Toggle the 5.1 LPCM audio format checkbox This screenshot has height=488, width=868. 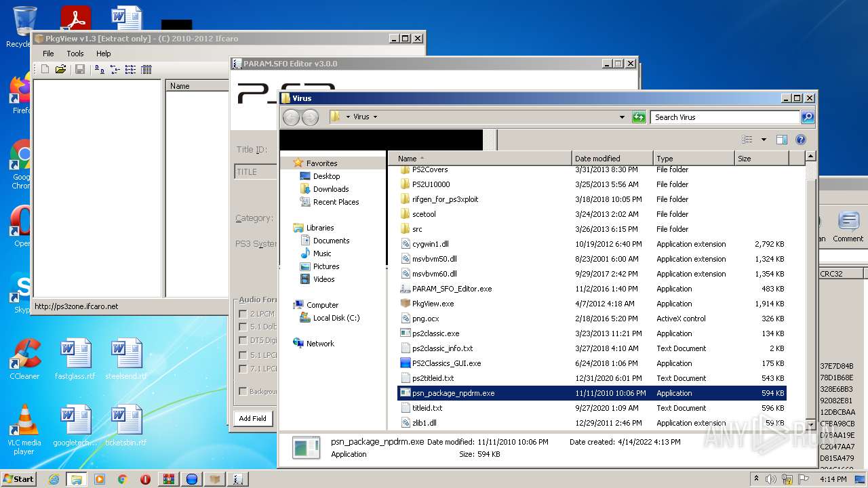tap(243, 355)
